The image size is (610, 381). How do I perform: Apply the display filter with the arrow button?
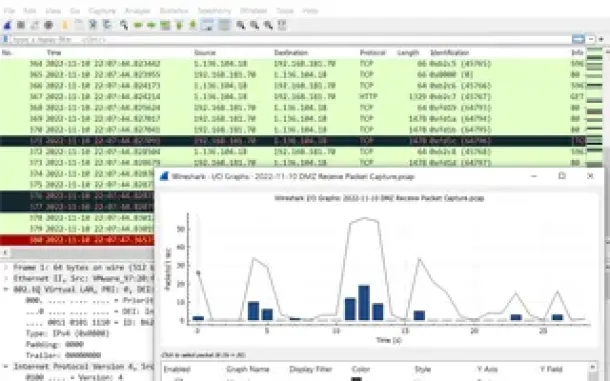tap(578, 39)
